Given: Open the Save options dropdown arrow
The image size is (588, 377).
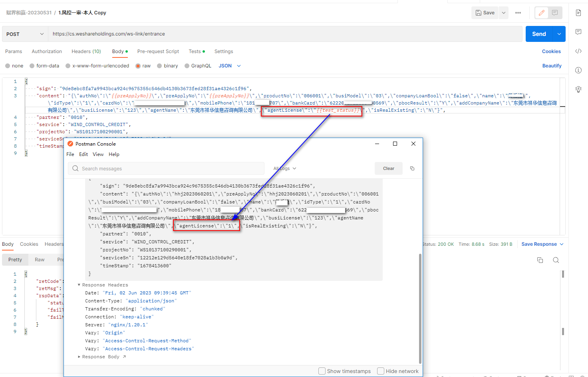Looking at the screenshot, I should 504,13.
